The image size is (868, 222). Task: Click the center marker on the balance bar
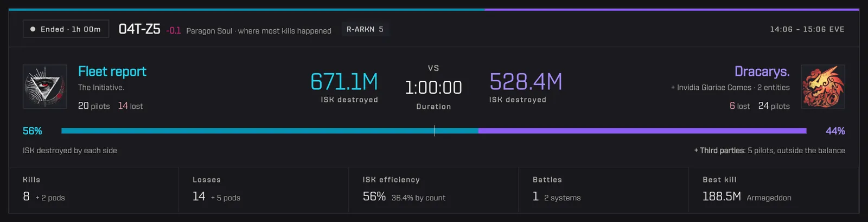tap(434, 130)
